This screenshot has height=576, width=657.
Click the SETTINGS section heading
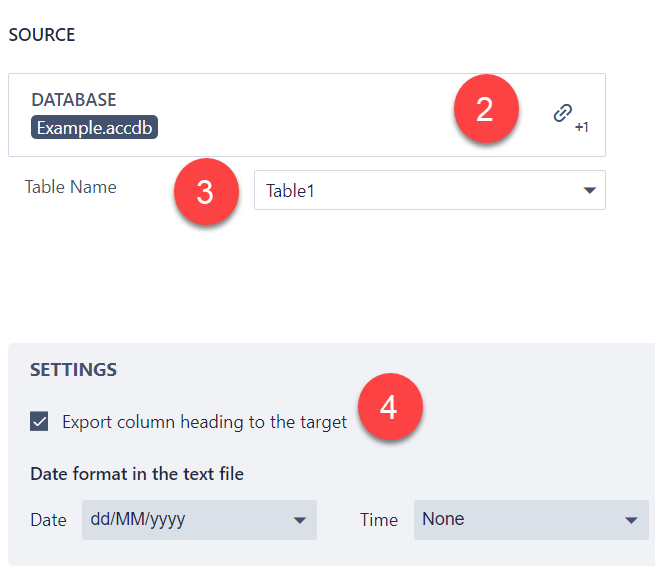tap(73, 370)
